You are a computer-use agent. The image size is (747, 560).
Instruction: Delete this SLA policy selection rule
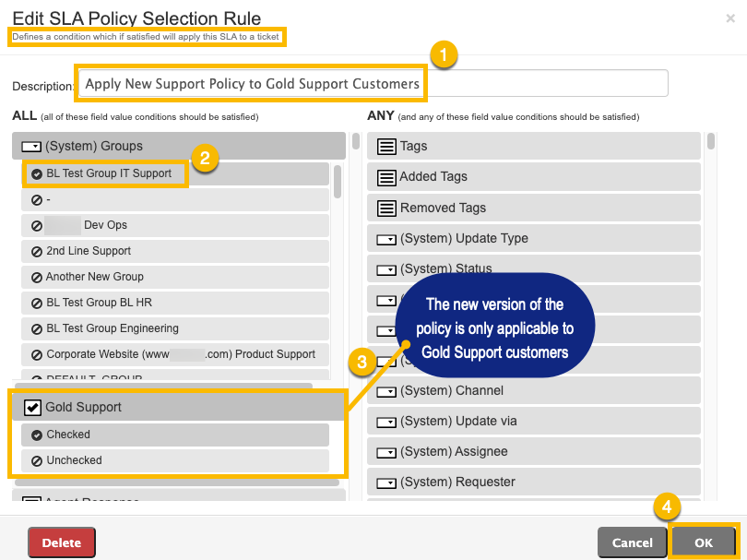62,542
